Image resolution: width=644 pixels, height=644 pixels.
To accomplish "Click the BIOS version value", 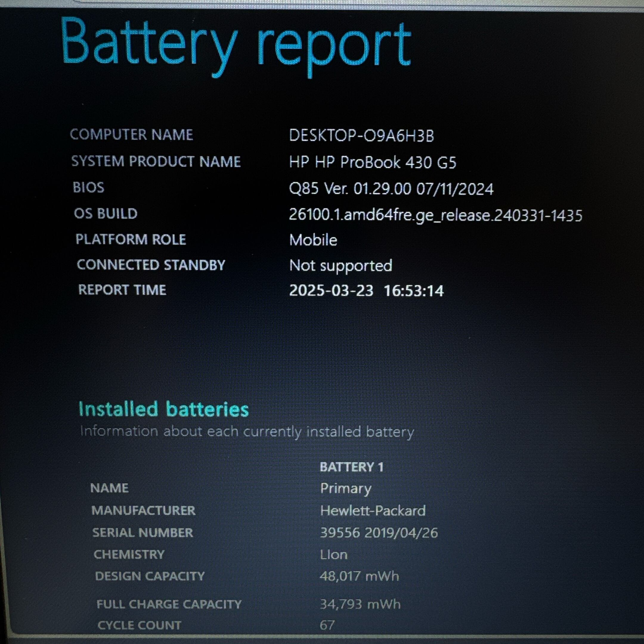I will click(x=391, y=189).
